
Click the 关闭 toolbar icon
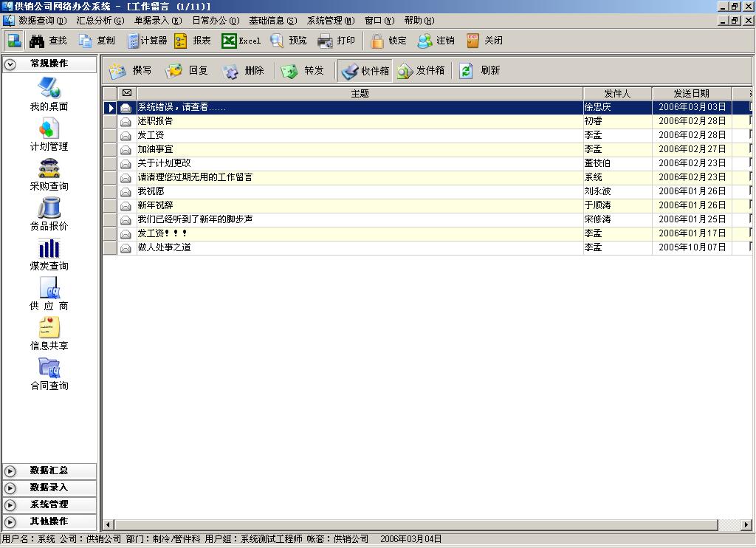(x=472, y=41)
